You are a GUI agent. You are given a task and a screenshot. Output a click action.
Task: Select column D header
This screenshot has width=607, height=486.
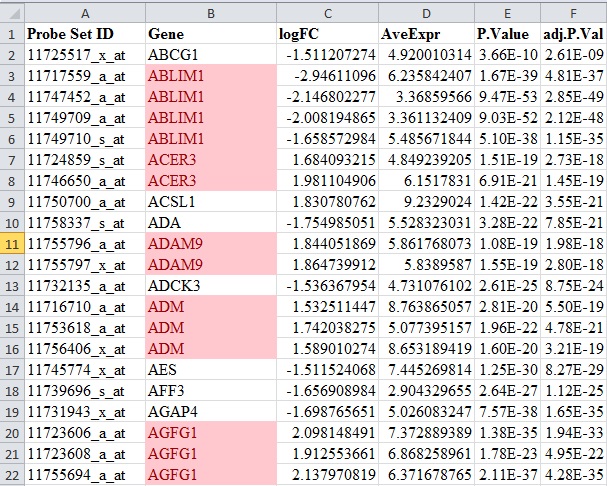tap(426, 14)
